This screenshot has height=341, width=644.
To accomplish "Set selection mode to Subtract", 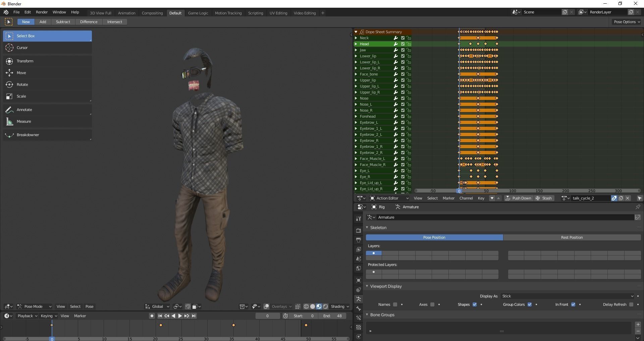I will (63, 22).
